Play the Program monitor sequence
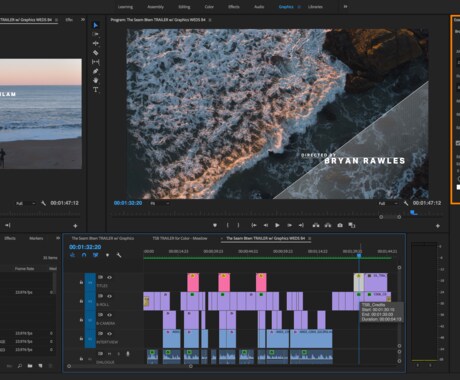 click(277, 225)
